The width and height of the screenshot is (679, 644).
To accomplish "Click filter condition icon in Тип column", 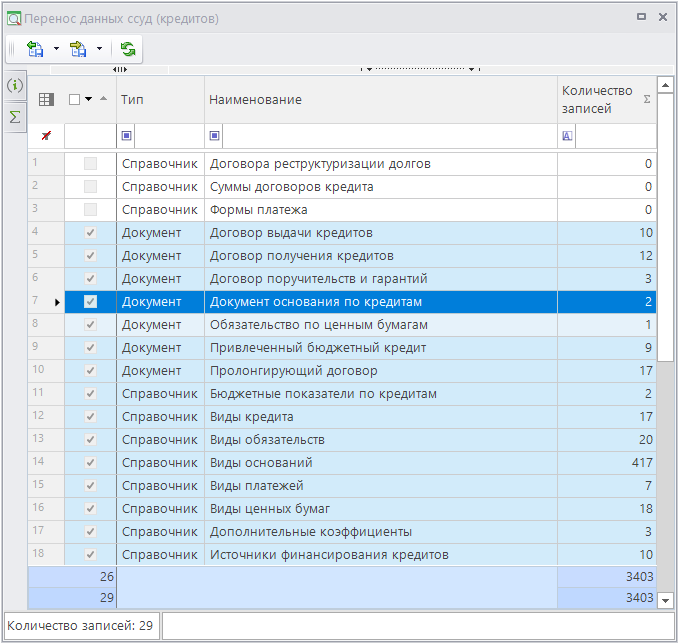I will pyautogui.click(x=126, y=136).
